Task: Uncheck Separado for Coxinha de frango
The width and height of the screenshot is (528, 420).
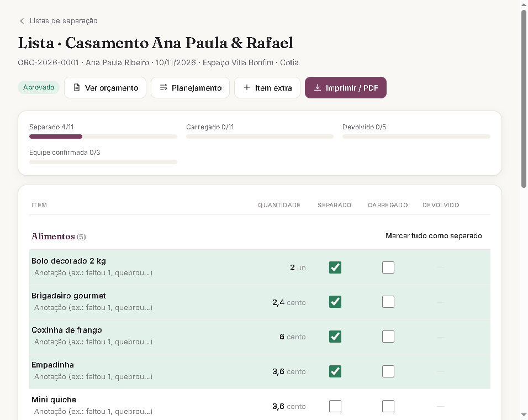Action: coord(335,337)
